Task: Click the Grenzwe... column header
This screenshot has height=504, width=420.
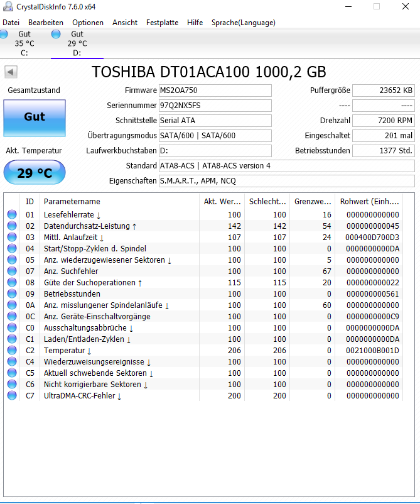Action: (313, 202)
